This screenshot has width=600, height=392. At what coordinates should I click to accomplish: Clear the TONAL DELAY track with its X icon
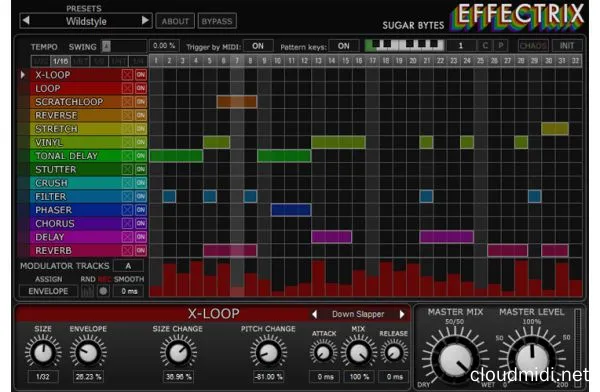(127, 156)
